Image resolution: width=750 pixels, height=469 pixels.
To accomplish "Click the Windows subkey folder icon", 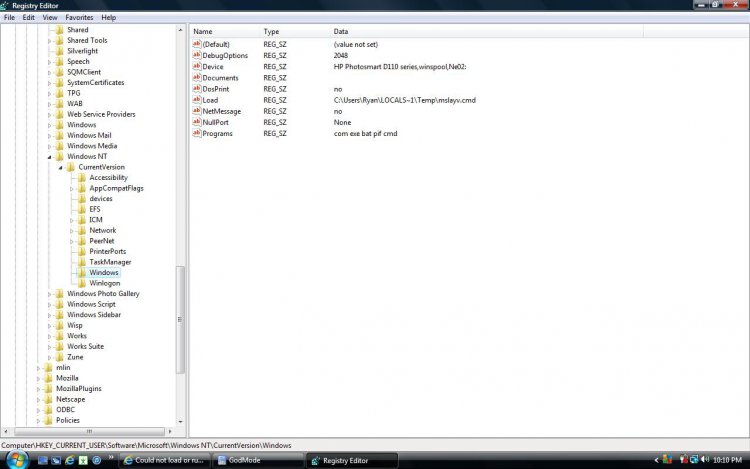I will click(x=82, y=273).
